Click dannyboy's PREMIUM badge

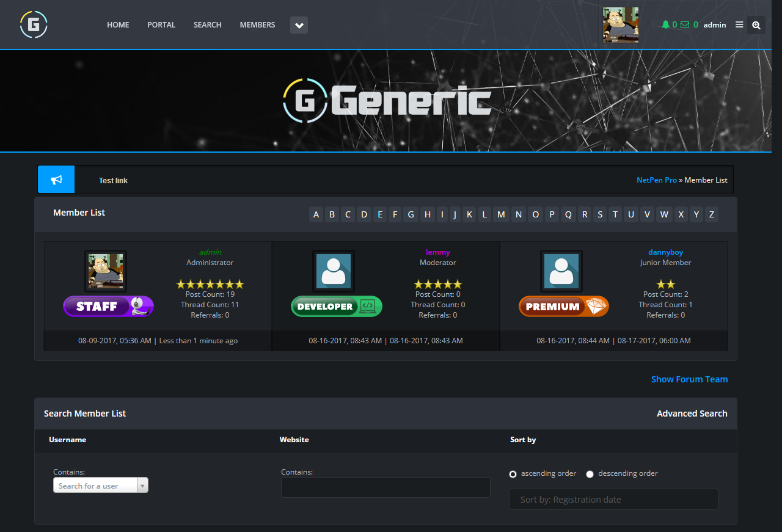pos(563,306)
